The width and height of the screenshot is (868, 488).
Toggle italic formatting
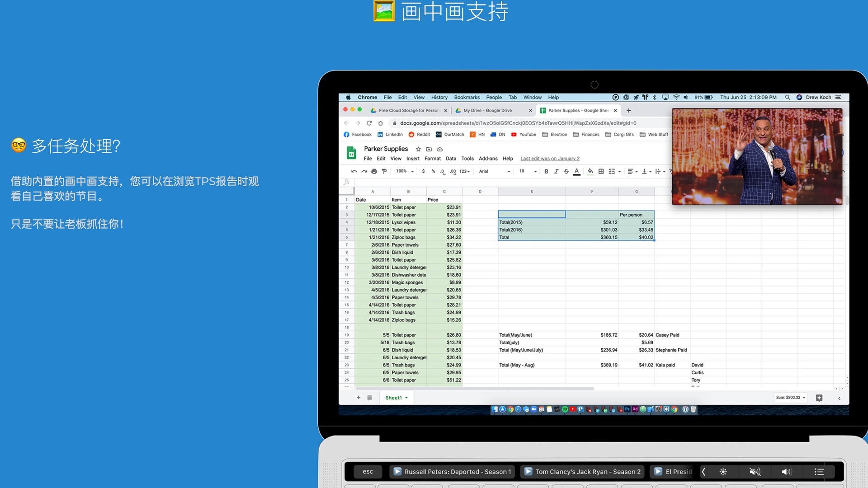coord(556,171)
